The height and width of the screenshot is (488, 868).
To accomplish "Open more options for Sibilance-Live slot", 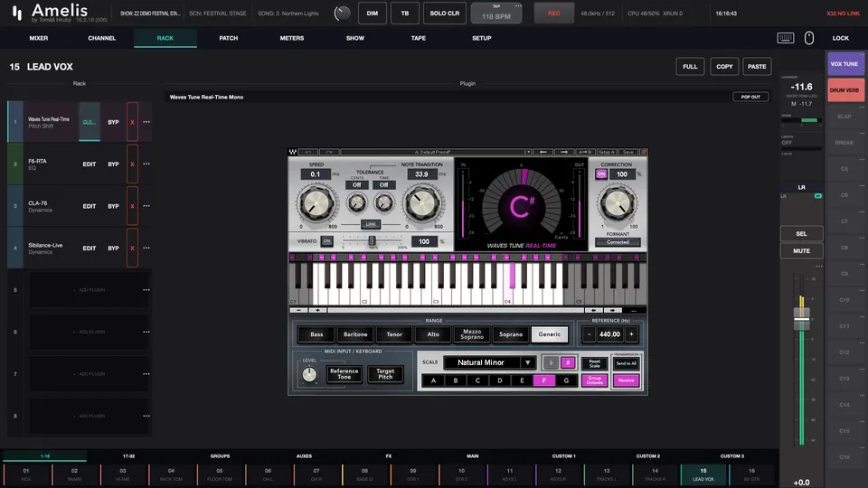I will tap(146, 248).
